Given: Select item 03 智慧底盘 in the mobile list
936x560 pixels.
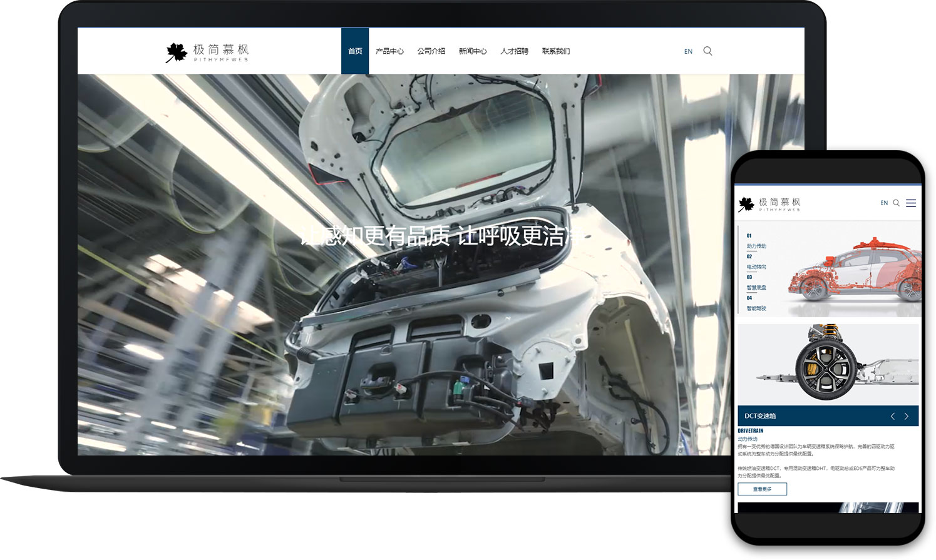Looking at the screenshot, I should tap(756, 287).
